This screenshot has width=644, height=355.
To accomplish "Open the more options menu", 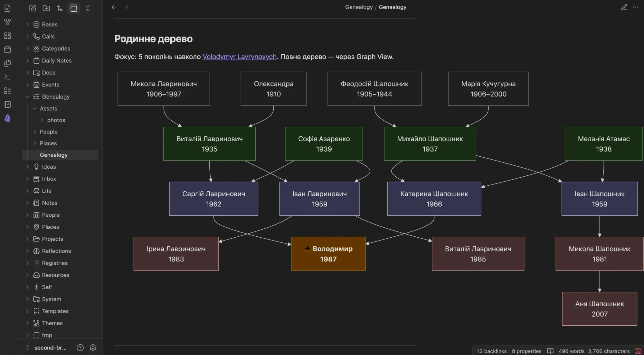I will coord(636,7).
